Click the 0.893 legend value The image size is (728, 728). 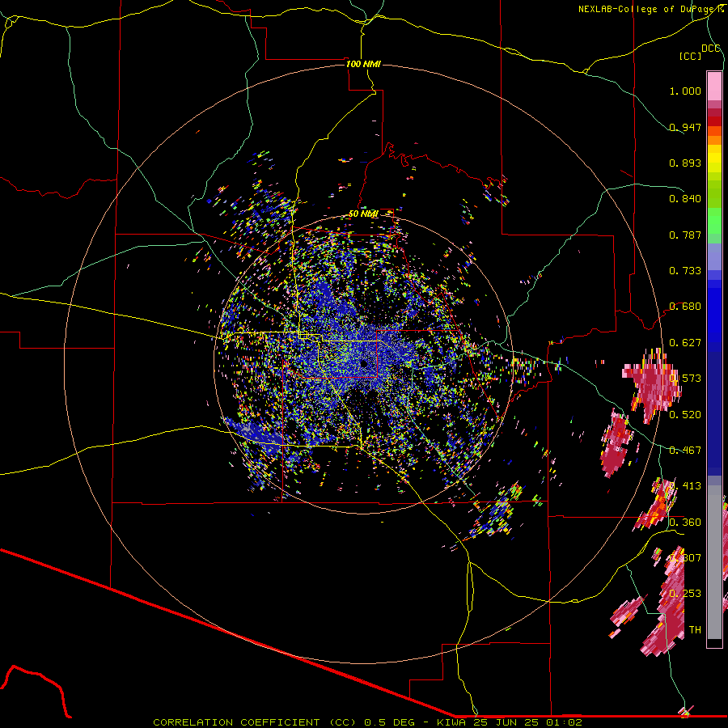click(685, 163)
